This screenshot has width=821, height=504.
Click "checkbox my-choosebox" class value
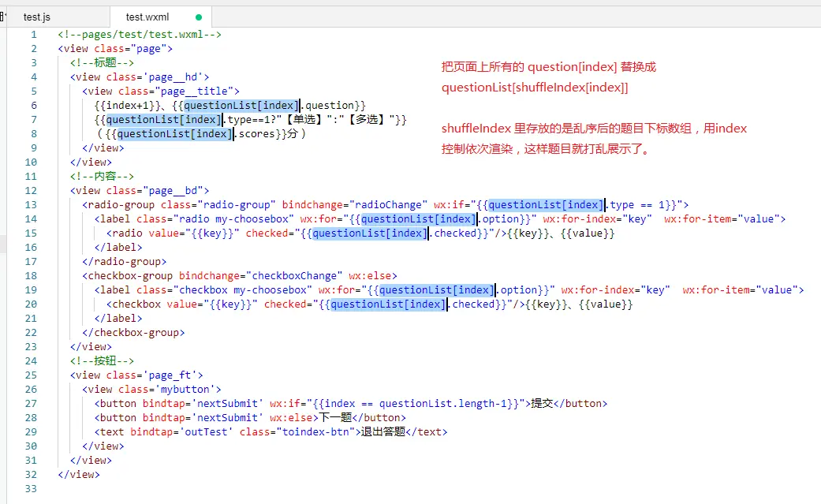pos(242,289)
